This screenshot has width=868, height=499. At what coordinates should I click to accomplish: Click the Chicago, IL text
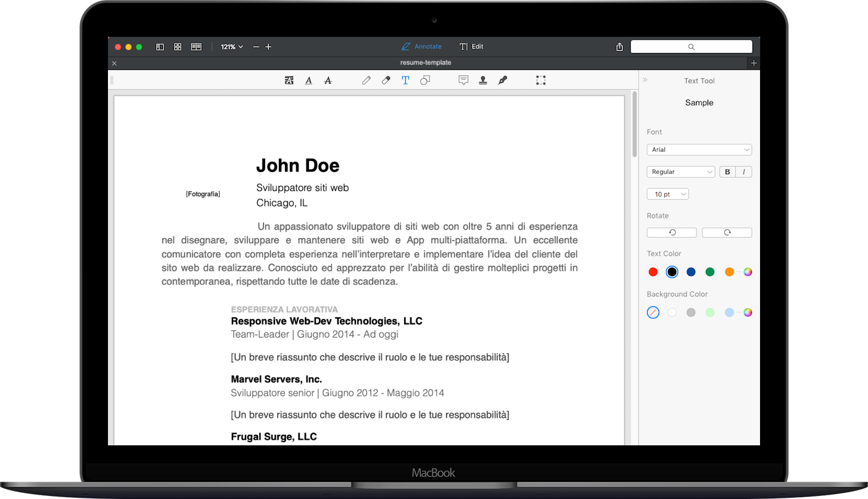tap(282, 203)
